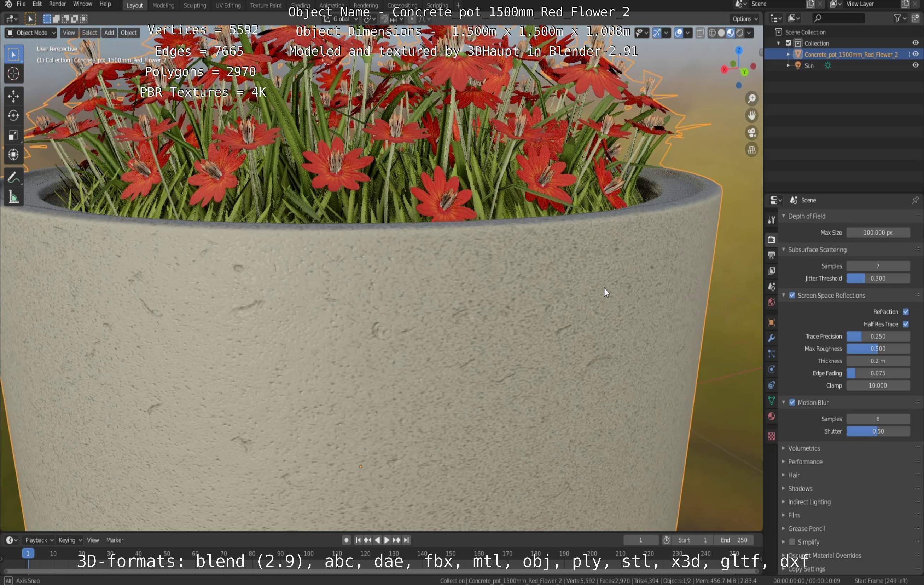Activate the Cursor tool
The width and height of the screenshot is (924, 585).
point(13,74)
